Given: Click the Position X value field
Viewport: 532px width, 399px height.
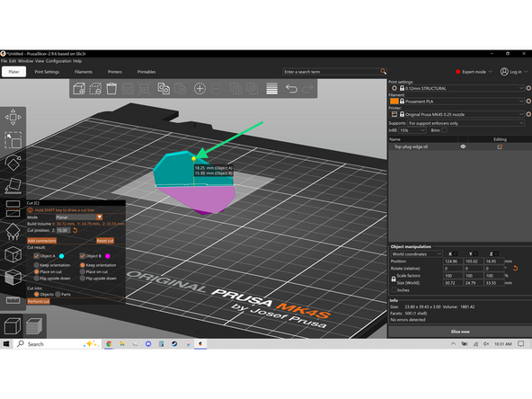Looking at the screenshot, I should coord(453,262).
